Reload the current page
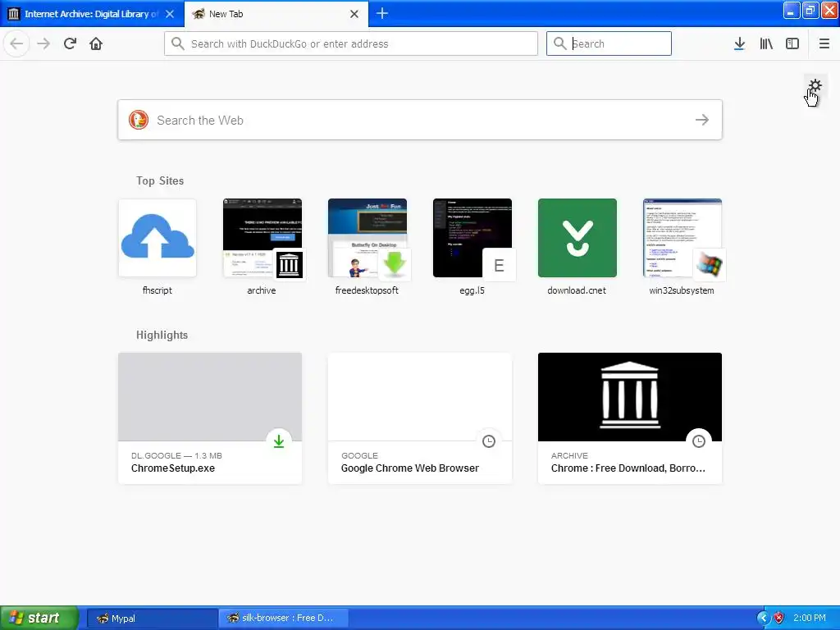The width and height of the screenshot is (840, 630). tap(70, 43)
